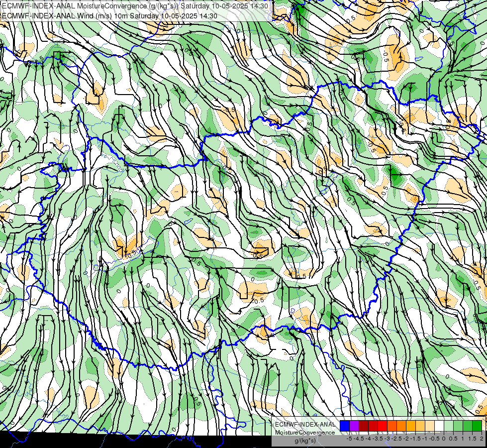Screen dimensions: 487x448
Task: Click the MoistureConvergence label in the legend box
Action: [305, 433]
